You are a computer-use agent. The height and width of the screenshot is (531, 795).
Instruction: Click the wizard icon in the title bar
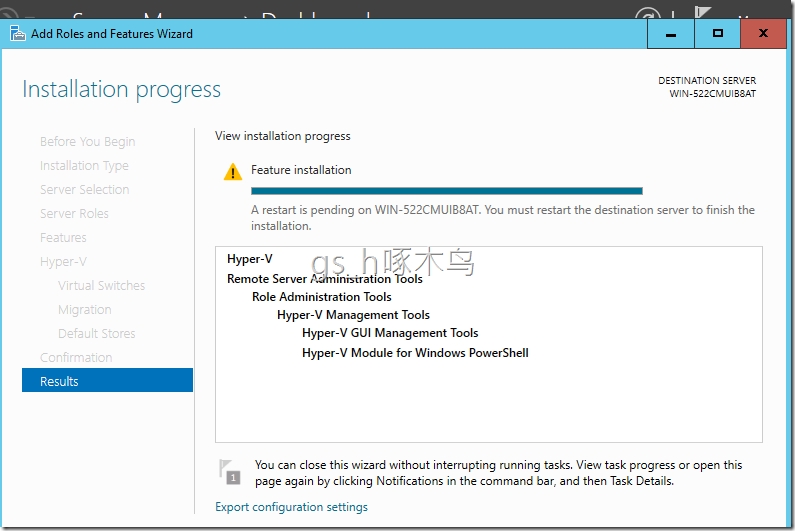pos(17,33)
